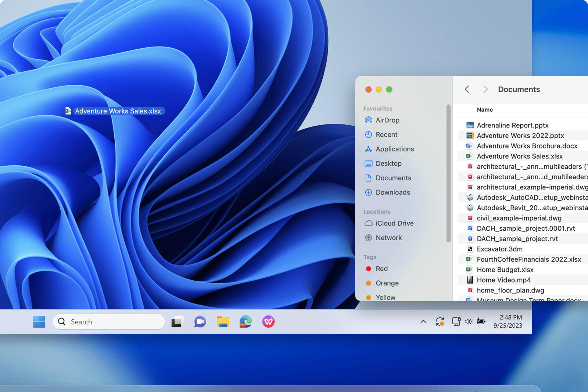This screenshot has height=392, width=588.
Task: Open AirDrop in the Finder sidebar
Action: (387, 120)
